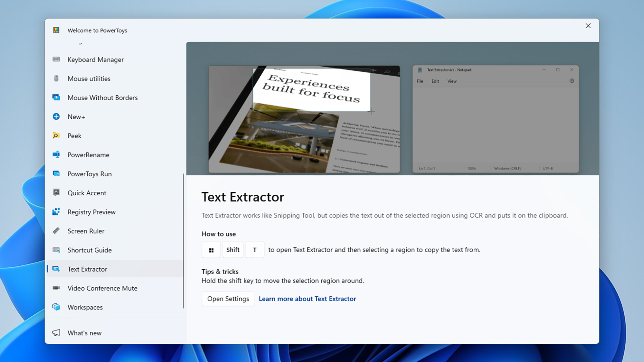This screenshot has width=644, height=362.
Task: Select Quick Accent in sidebar
Action: 87,193
